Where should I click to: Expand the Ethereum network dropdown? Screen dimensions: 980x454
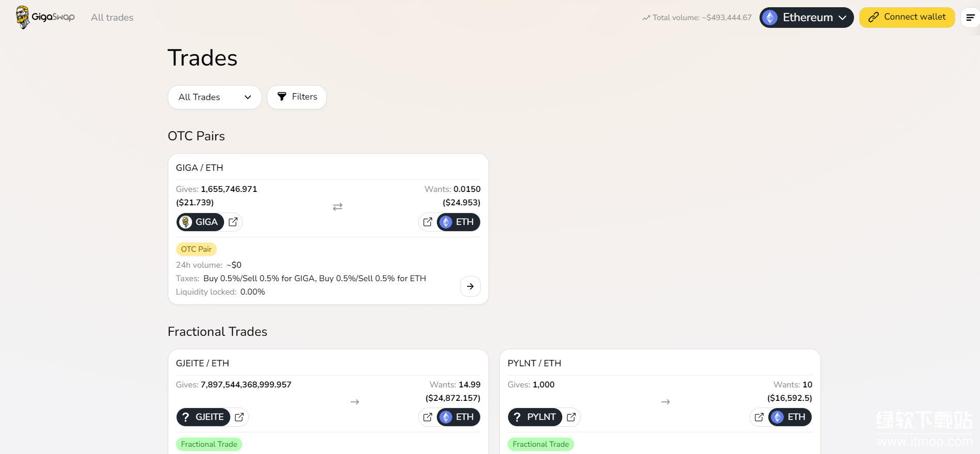pos(806,18)
